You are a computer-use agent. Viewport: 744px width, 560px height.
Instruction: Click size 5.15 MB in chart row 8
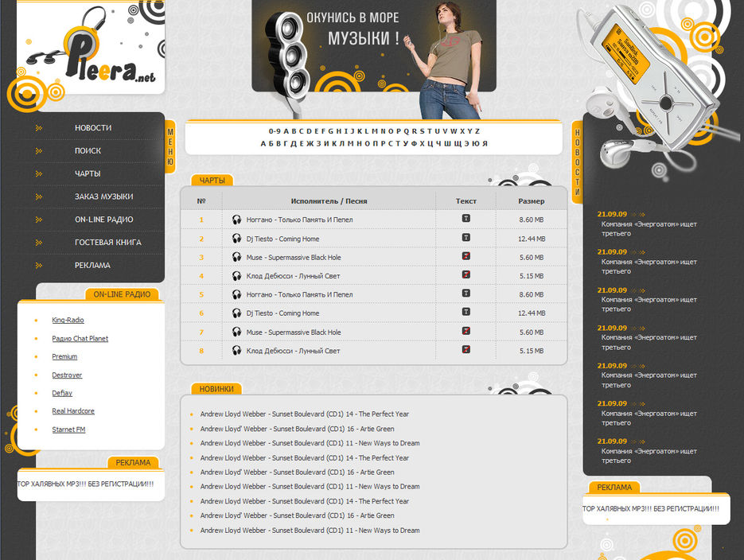coord(532,351)
